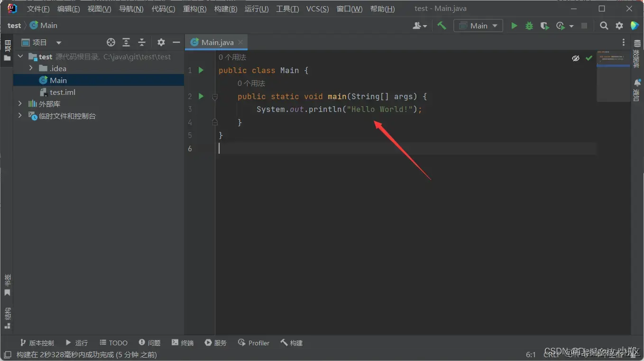644x361 pixels.
Task: Open the TODO tool window
Action: pos(113,342)
